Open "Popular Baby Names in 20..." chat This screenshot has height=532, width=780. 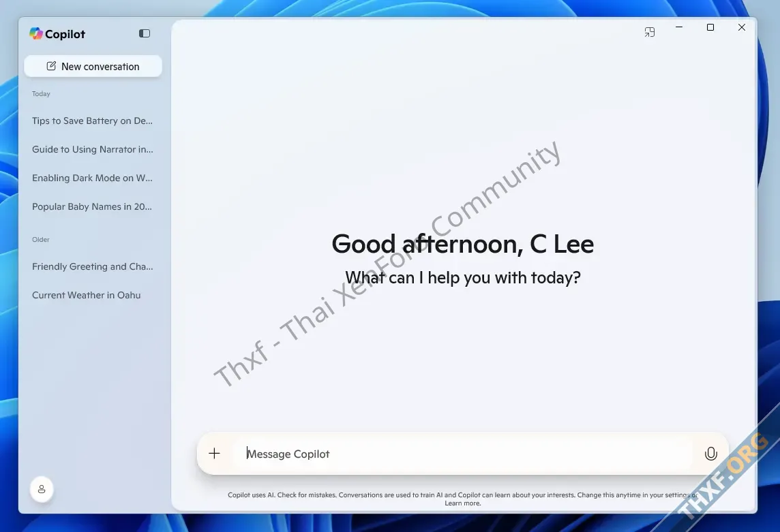(93, 206)
